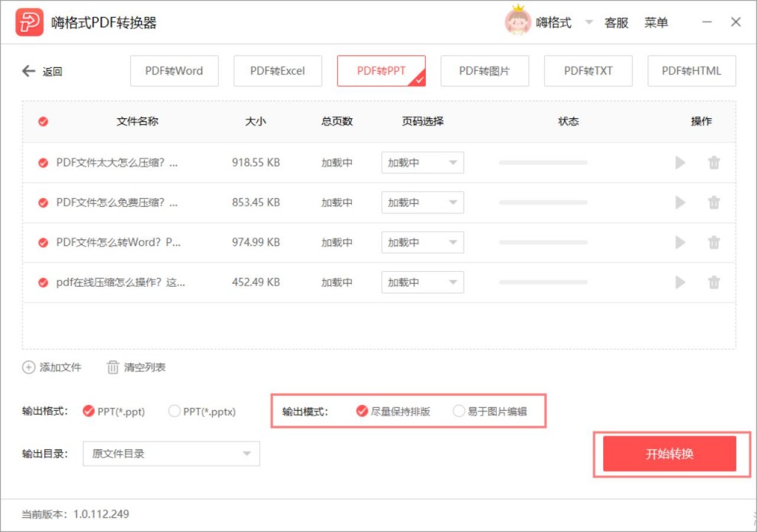Remove the 452.49 KB file using its trash icon
This screenshot has height=532, width=757.
coord(714,282)
